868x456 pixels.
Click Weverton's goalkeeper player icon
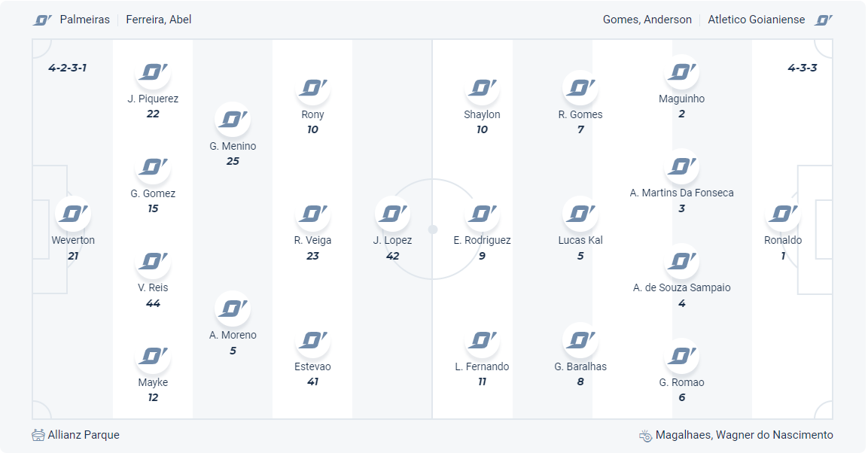coord(73,214)
